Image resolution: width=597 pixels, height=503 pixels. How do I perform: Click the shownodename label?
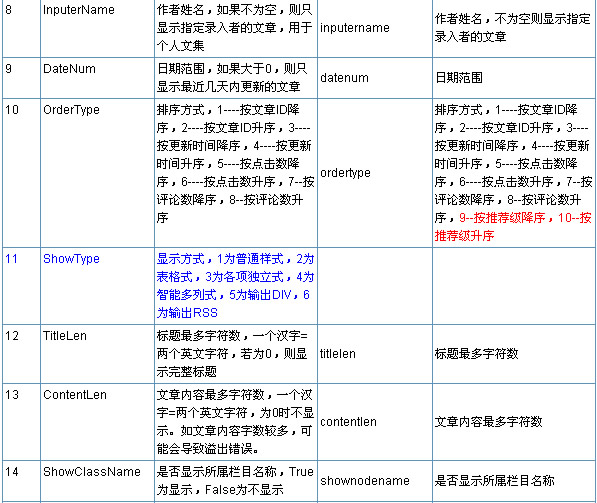click(x=365, y=481)
